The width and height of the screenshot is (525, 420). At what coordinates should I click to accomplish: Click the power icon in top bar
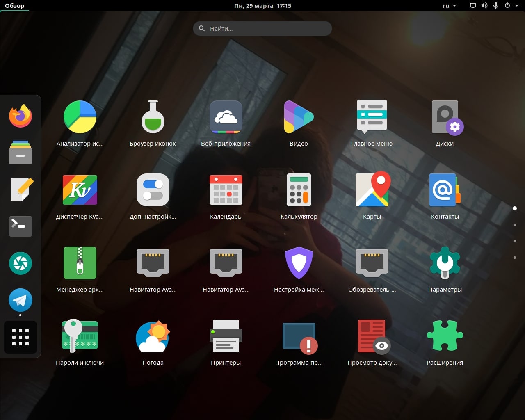point(507,5)
